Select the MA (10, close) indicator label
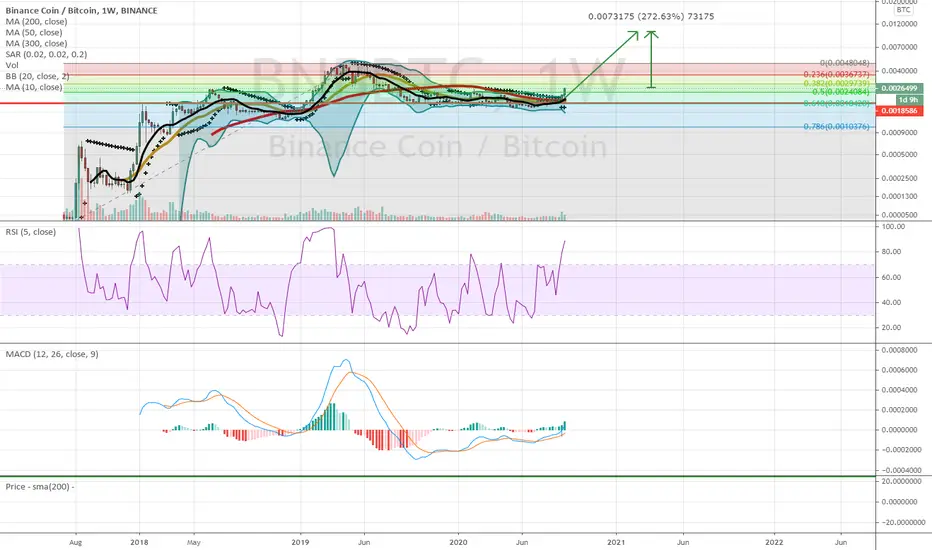The image size is (932, 550). coord(34,87)
